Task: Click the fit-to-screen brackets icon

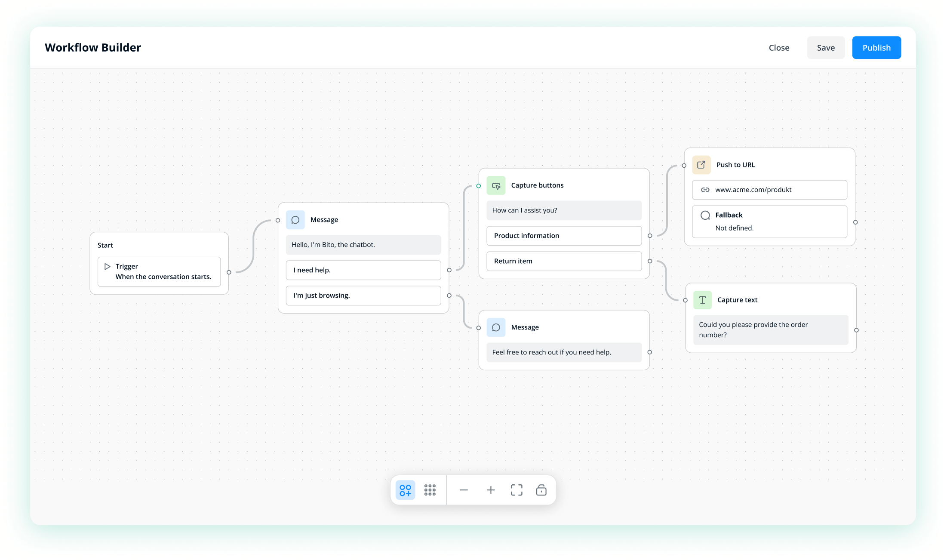Action: 517,490
